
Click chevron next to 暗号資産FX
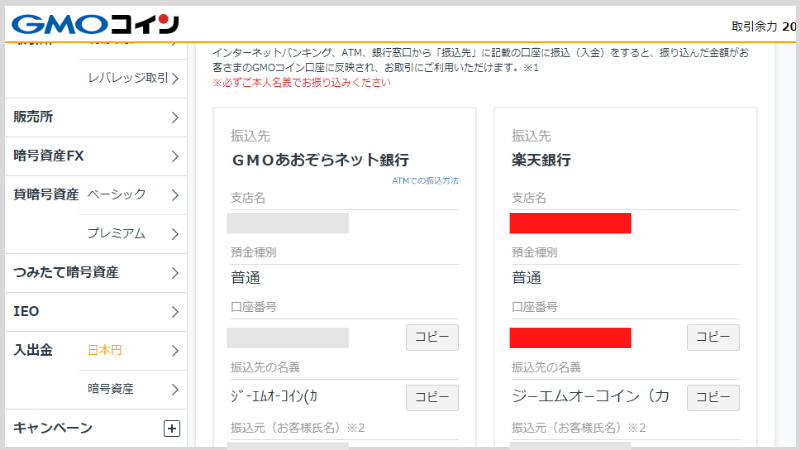tap(175, 156)
